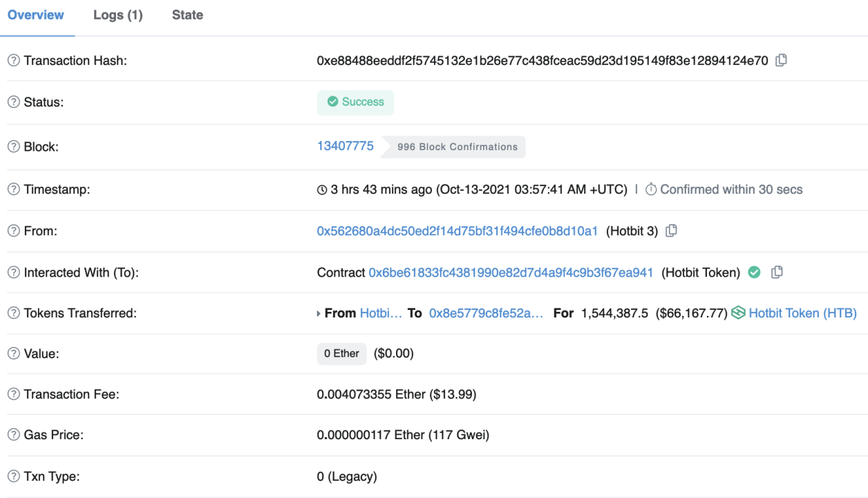
Task: Copy the Hotbit Token contract address
Action: pyautogui.click(x=777, y=273)
